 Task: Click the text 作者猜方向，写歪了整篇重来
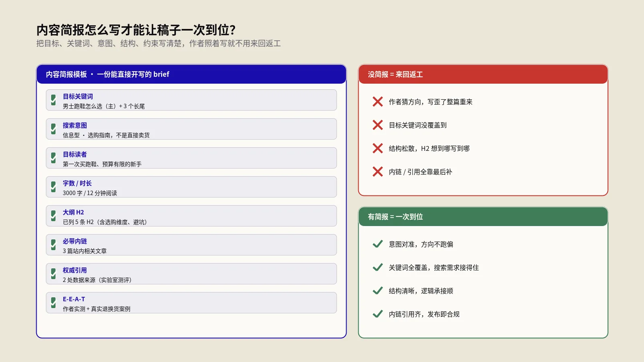[x=431, y=102]
